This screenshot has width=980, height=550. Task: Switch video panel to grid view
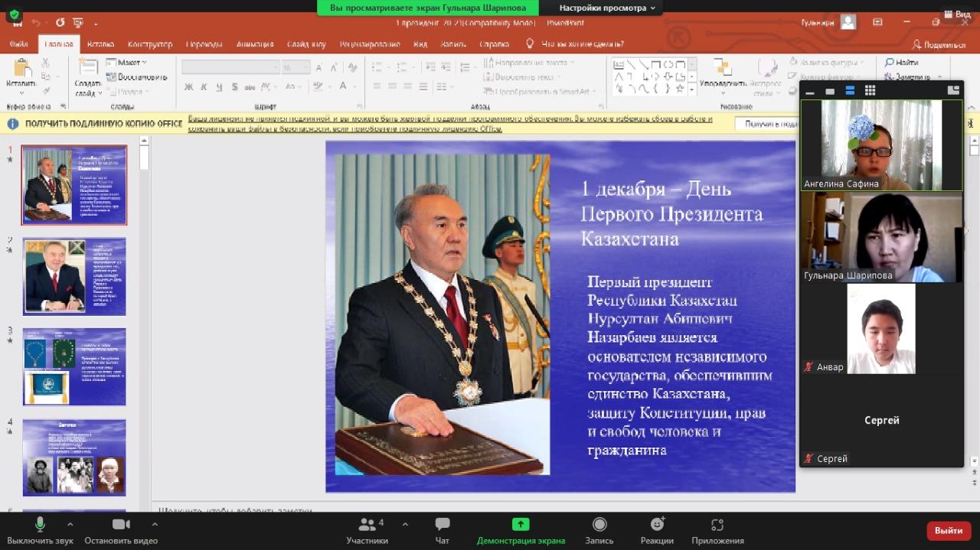click(x=870, y=91)
